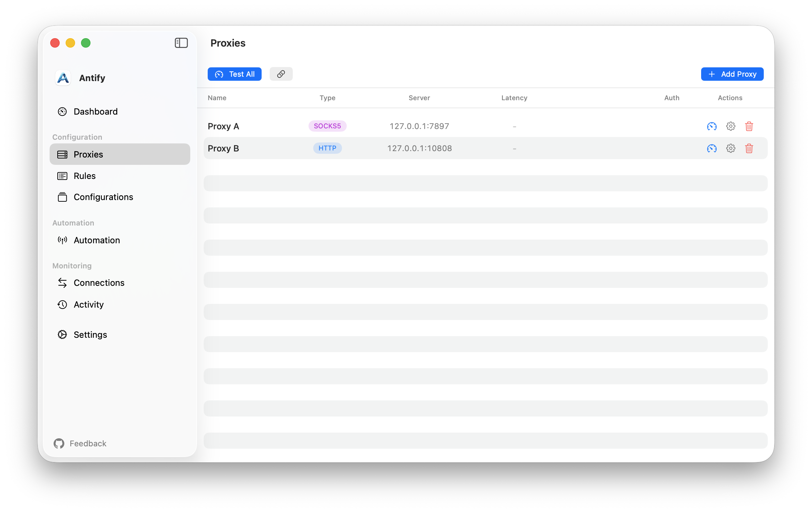Click the link chain icon button
This screenshot has height=512, width=812.
click(281, 74)
